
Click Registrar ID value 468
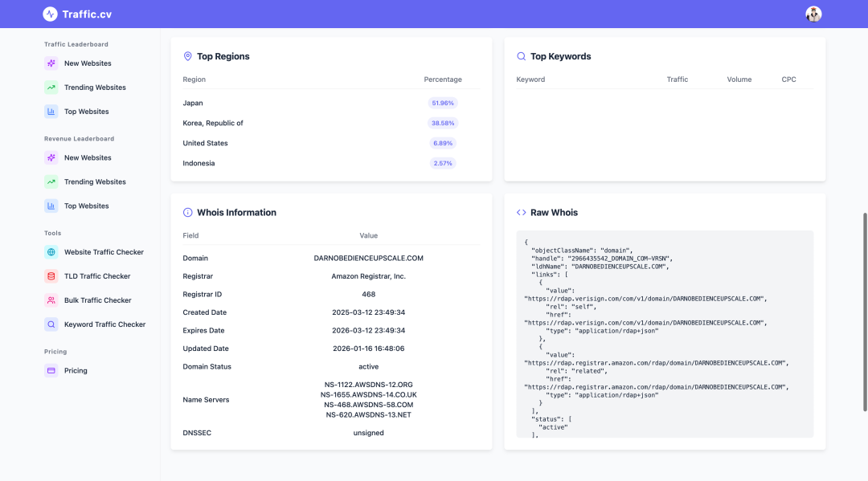click(368, 295)
